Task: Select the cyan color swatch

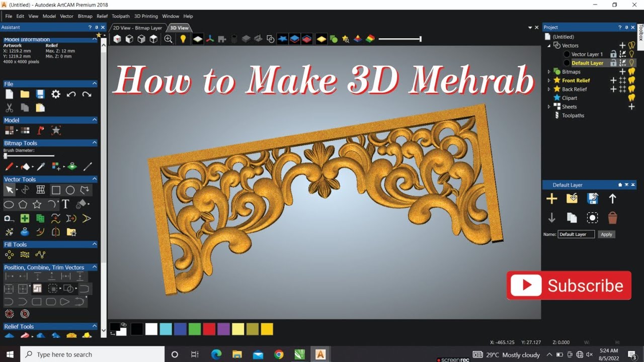Action: point(166,329)
